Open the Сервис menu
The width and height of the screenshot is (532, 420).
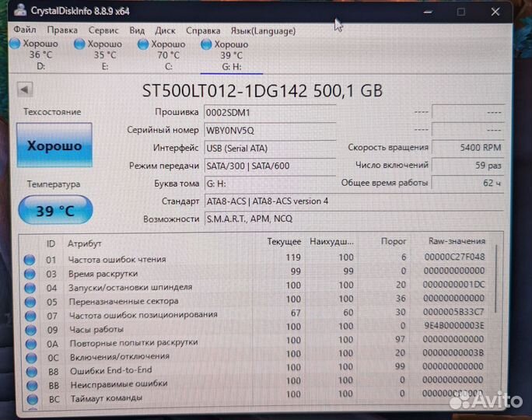click(x=103, y=30)
